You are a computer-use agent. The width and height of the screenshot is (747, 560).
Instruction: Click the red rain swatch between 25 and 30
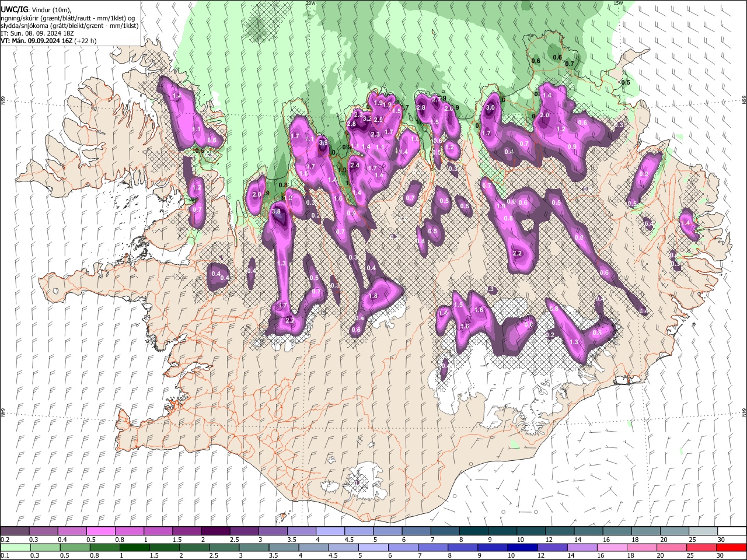701,547
